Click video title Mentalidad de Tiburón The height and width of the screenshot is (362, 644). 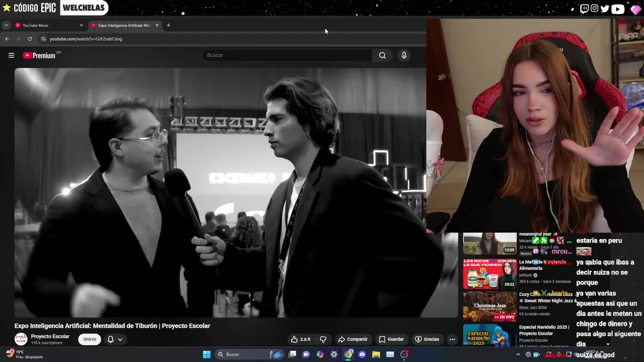click(112, 326)
